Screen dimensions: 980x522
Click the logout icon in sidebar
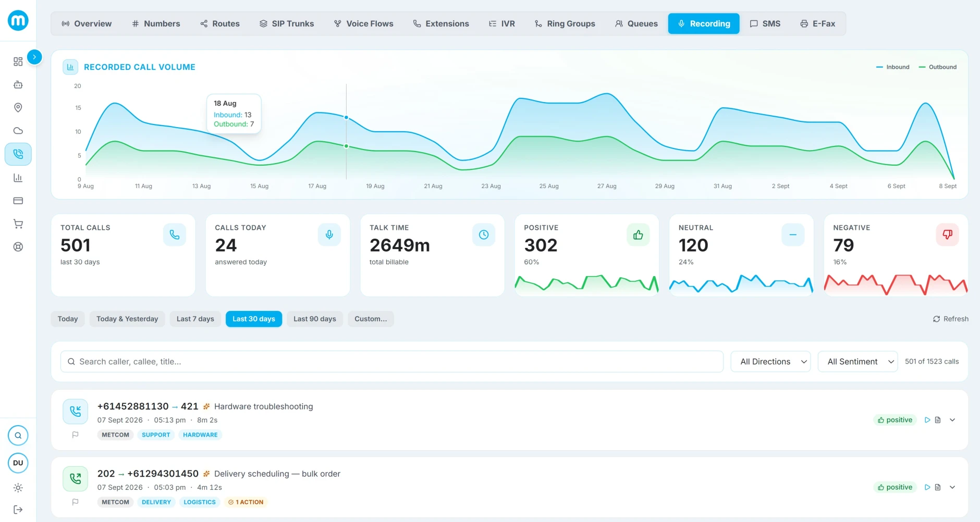18,509
